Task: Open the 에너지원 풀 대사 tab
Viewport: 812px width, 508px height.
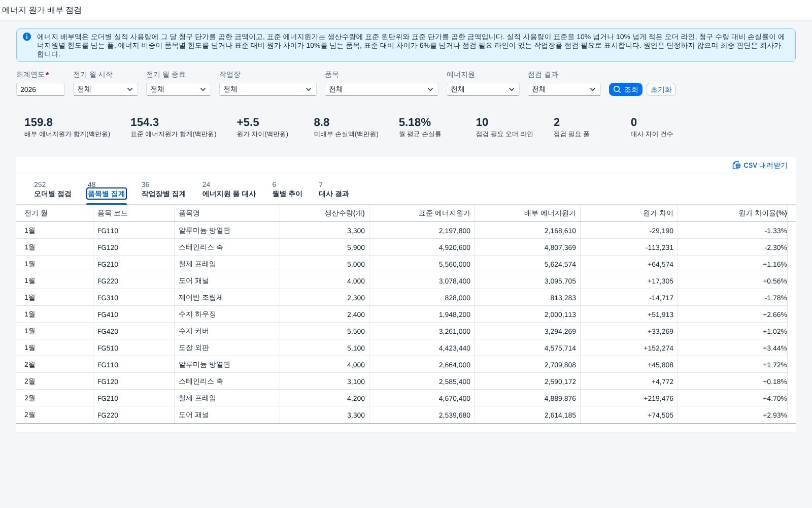Action: pyautogui.click(x=229, y=194)
